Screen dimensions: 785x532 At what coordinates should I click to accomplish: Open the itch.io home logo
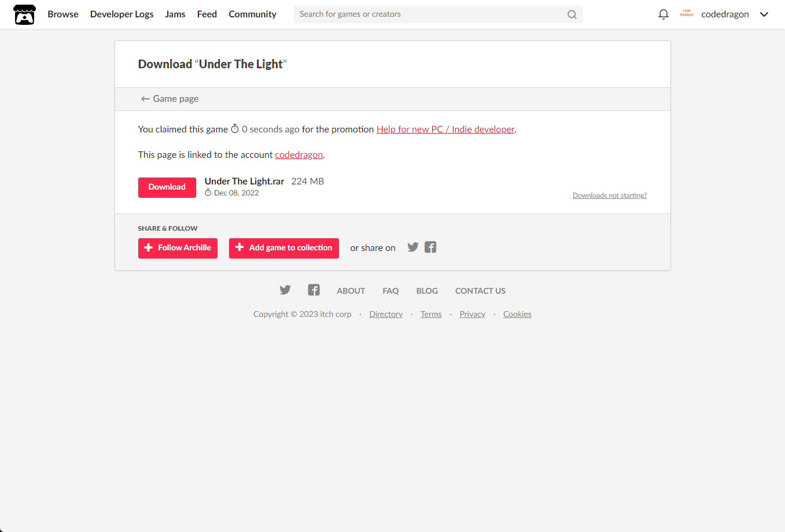click(x=24, y=14)
